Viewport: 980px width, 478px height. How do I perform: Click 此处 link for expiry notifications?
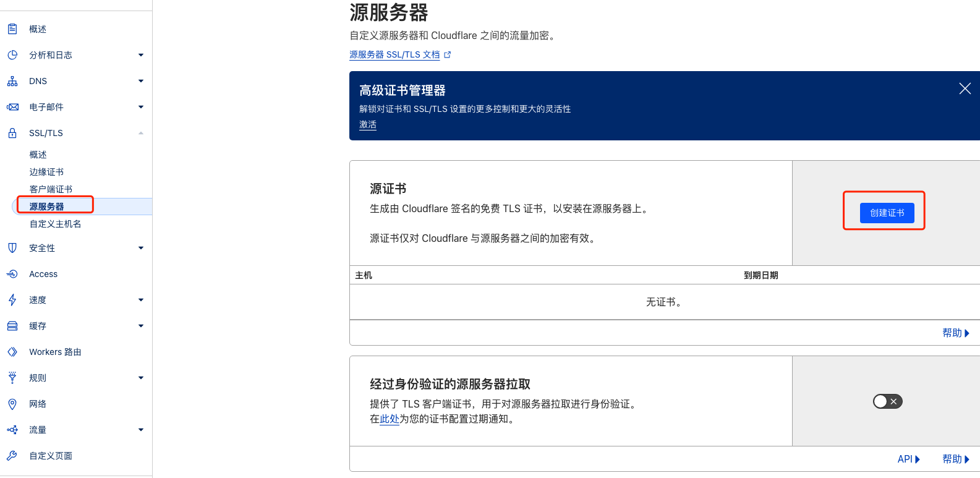coord(390,419)
